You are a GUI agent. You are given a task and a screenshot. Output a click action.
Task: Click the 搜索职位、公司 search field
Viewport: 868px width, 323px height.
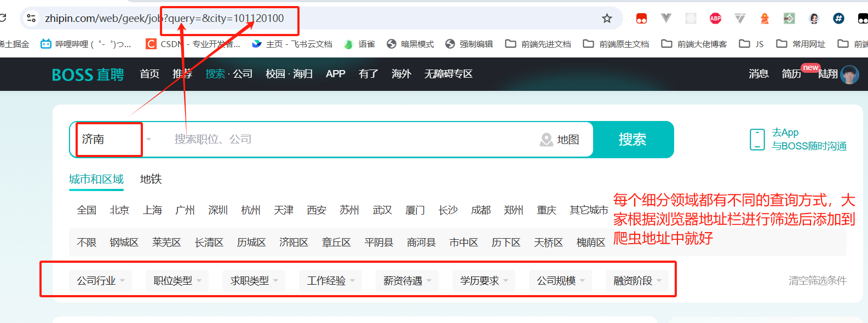(x=350, y=140)
